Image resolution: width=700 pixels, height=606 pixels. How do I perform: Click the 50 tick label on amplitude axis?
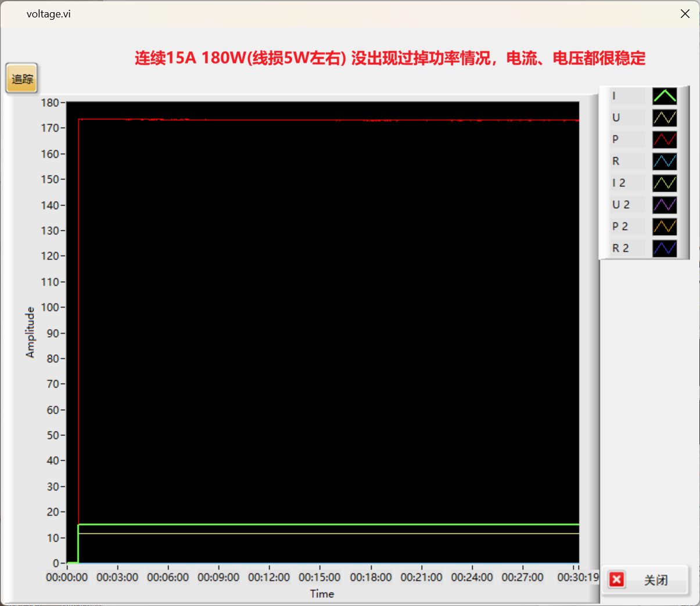tap(53, 435)
